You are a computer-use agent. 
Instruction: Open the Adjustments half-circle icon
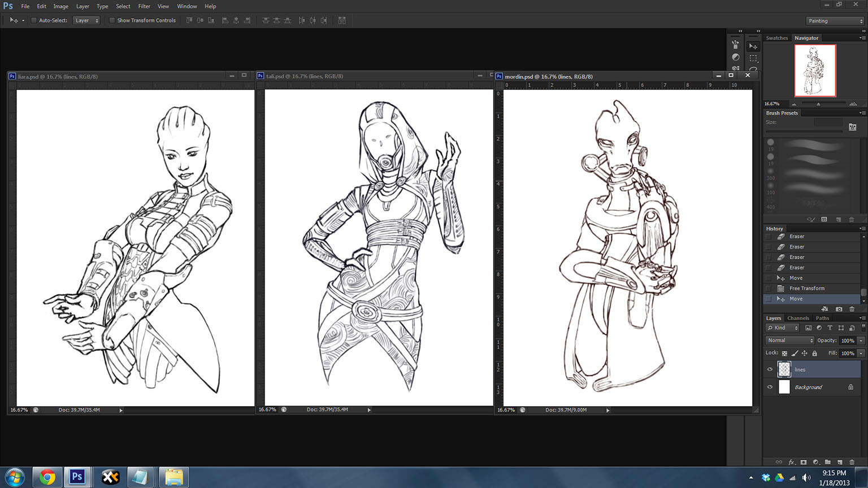point(735,57)
